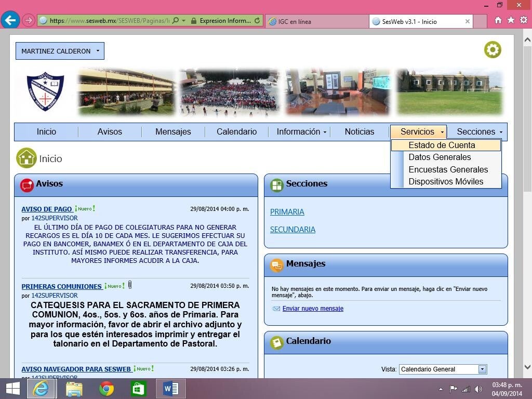Open the Calendario General view dropdown
This screenshot has width=532, height=399.
(443, 369)
